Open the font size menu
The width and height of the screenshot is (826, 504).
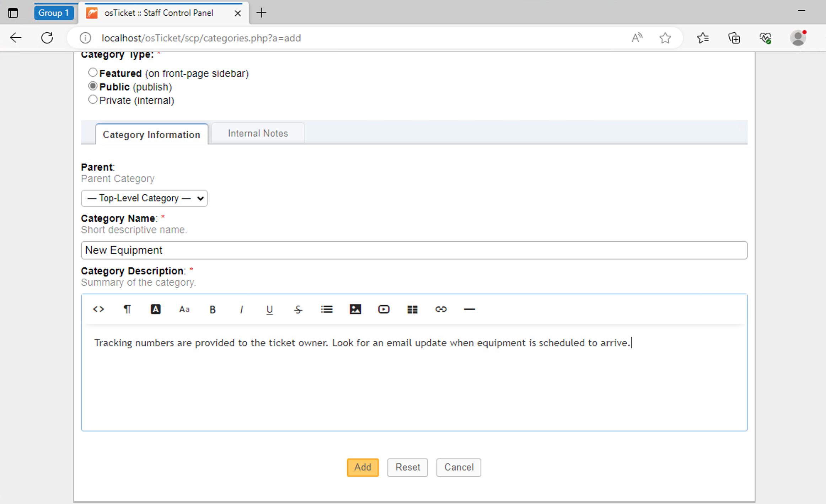click(184, 310)
